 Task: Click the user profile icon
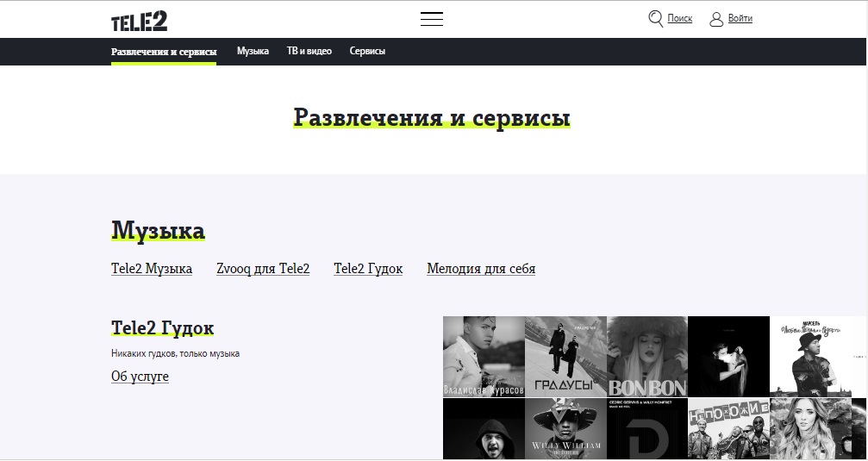[x=716, y=19]
